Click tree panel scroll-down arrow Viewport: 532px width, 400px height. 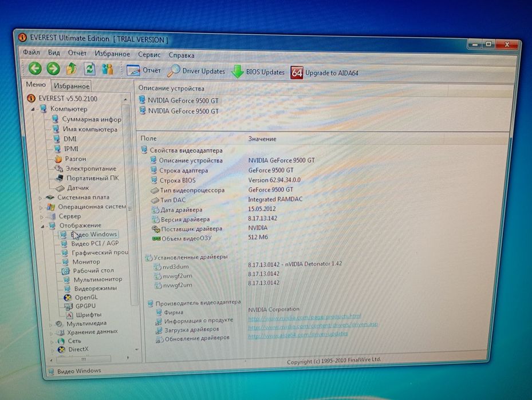[x=137, y=349]
